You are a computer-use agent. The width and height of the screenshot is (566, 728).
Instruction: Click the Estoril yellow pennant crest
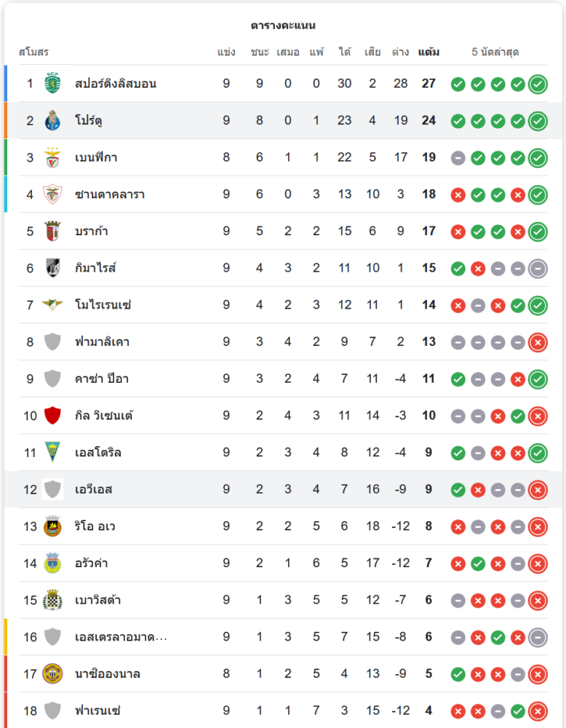52,452
